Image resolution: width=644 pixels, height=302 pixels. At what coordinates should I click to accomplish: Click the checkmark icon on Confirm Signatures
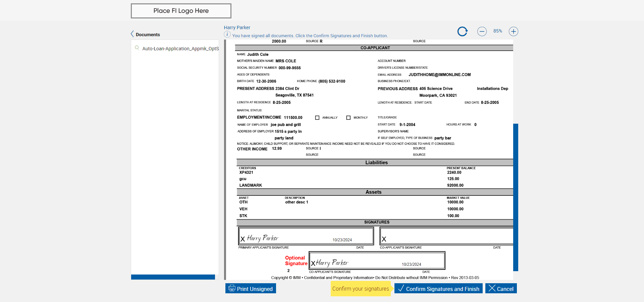401,288
